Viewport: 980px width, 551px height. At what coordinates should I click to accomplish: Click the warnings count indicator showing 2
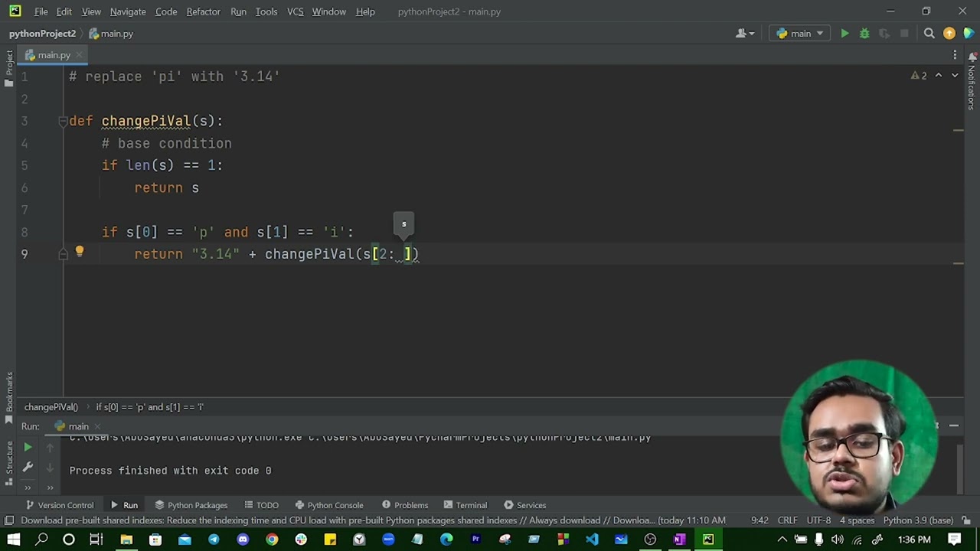tap(919, 76)
